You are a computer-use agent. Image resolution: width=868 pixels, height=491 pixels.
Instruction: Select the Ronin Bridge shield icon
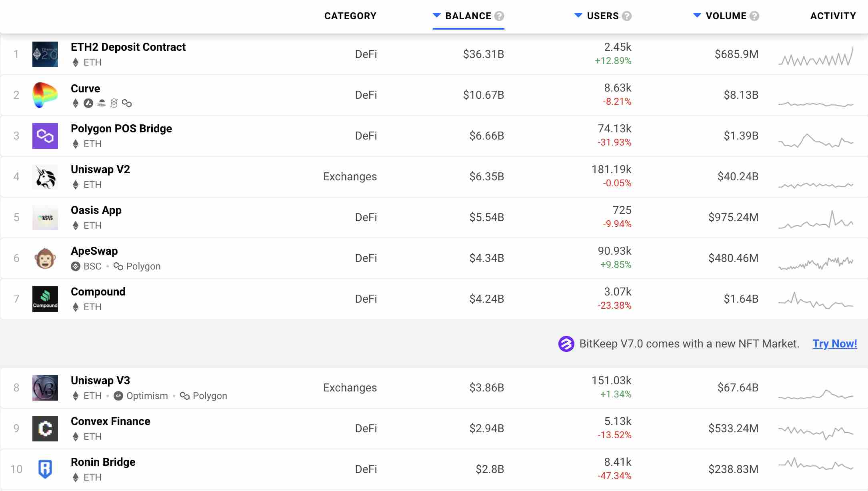pos(45,469)
